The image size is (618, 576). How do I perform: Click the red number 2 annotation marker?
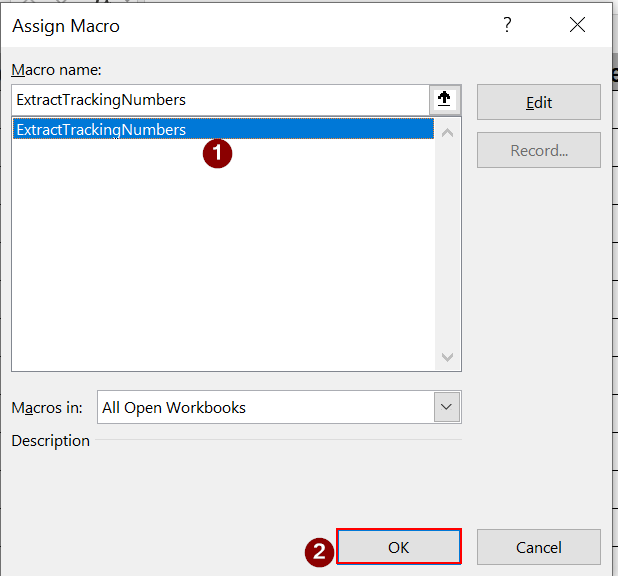pyautogui.click(x=318, y=553)
